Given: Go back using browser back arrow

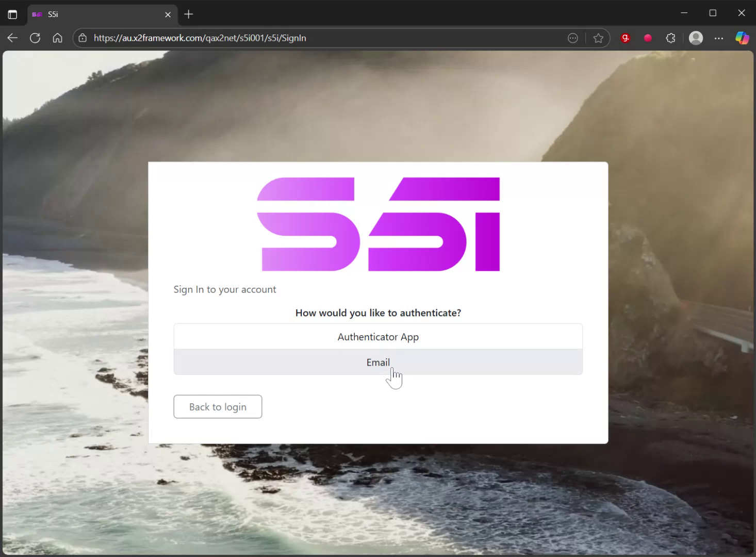Looking at the screenshot, I should 12,38.
